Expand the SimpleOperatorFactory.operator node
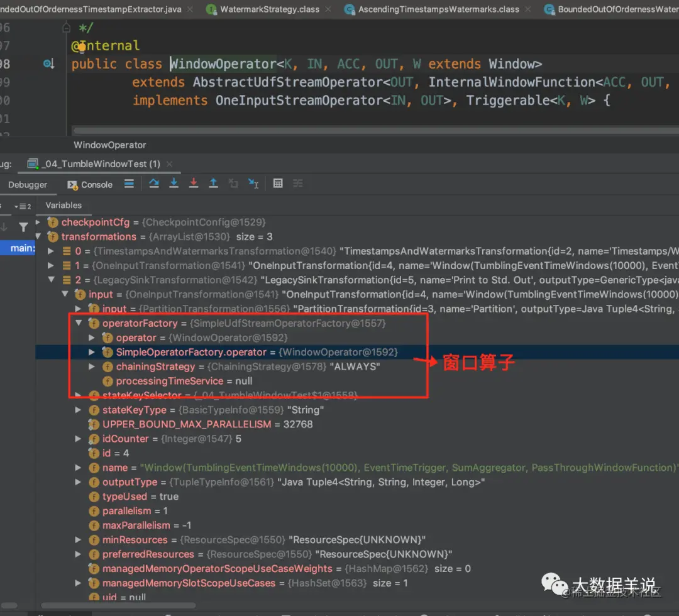The width and height of the screenshot is (679, 616). click(92, 353)
